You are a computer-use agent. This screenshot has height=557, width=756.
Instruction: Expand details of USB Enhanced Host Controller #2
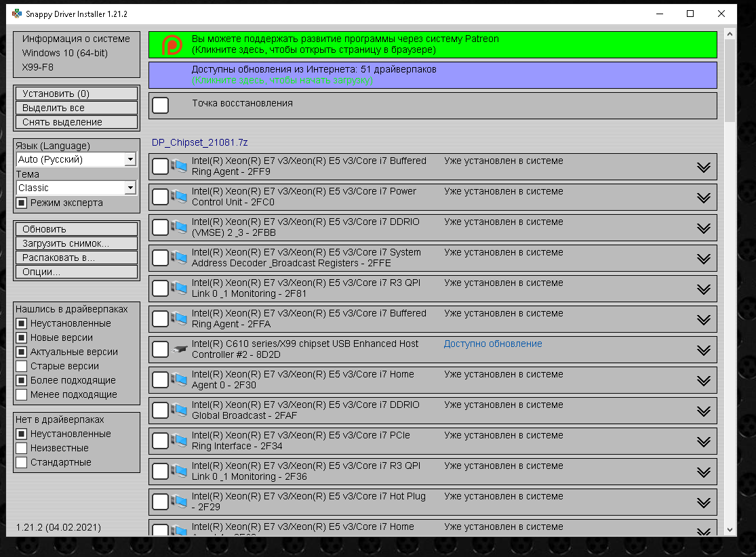coord(703,350)
